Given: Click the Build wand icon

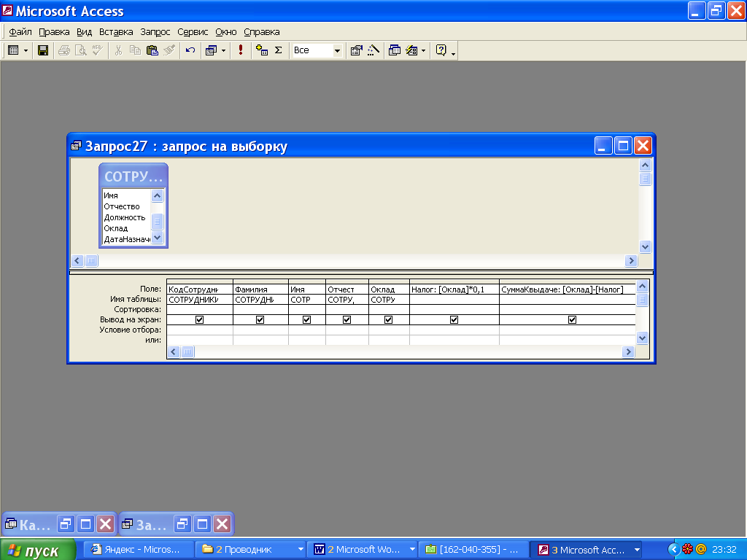Looking at the screenshot, I should [373, 50].
